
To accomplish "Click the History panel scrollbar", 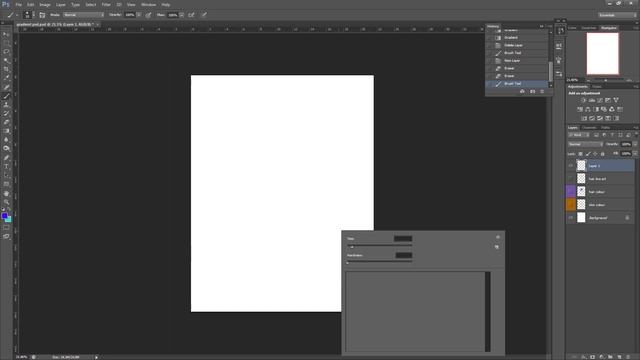I will [x=551, y=71].
